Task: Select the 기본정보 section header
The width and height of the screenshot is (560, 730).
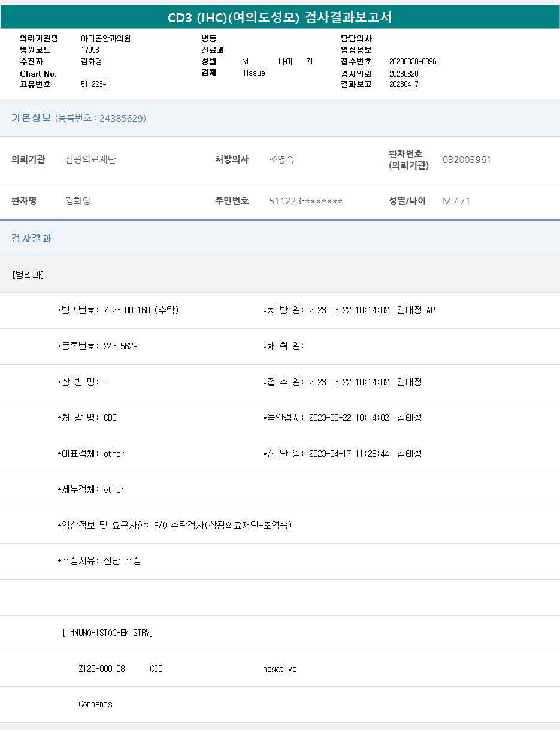Action: (x=31, y=118)
